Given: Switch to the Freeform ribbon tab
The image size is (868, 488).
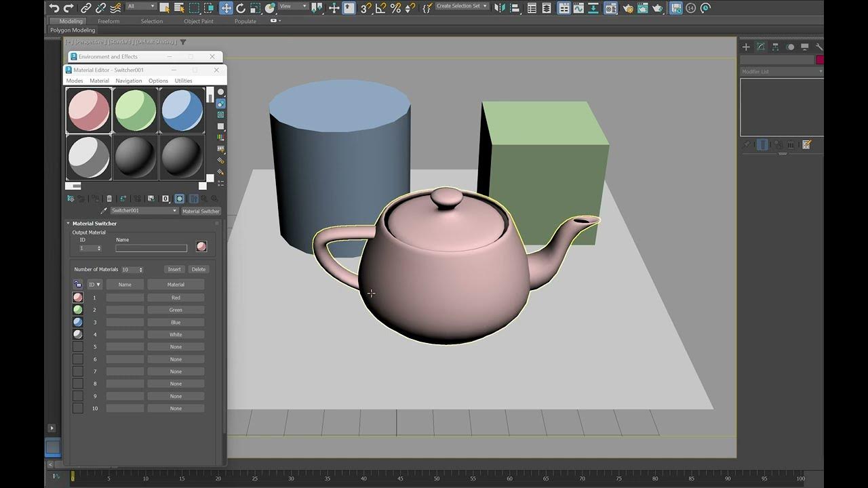Looking at the screenshot, I should pos(108,21).
